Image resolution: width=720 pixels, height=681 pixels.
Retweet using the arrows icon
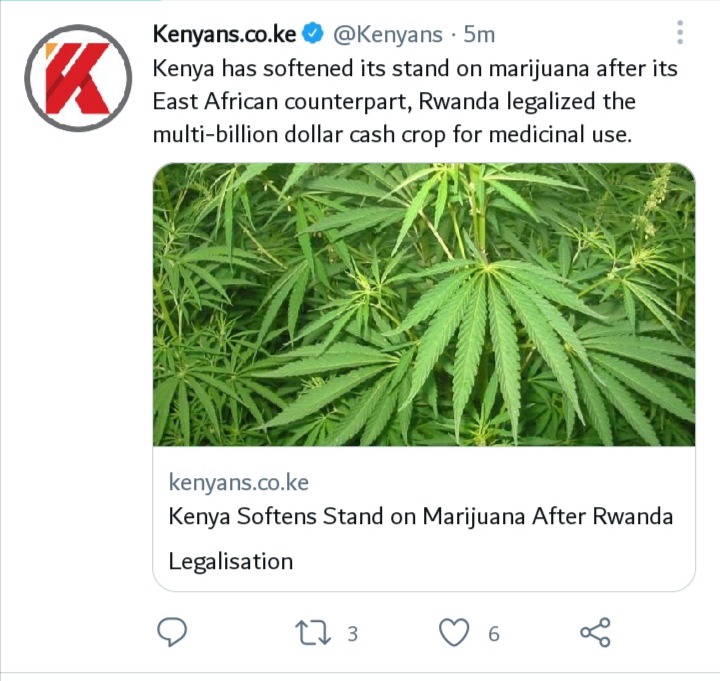[313, 633]
